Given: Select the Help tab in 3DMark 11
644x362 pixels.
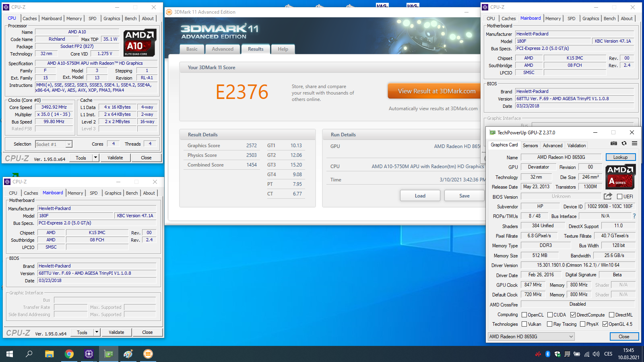Looking at the screenshot, I should coord(283,49).
